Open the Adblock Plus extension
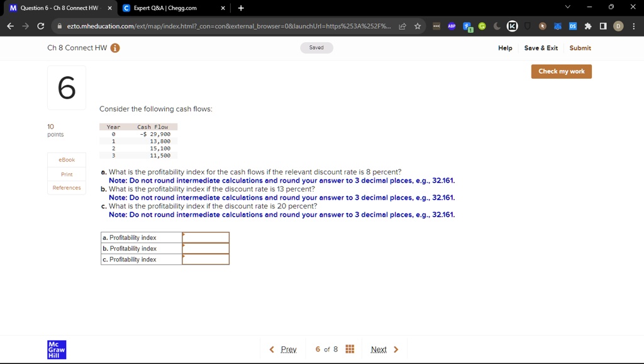The height and width of the screenshot is (364, 644). coord(451,26)
